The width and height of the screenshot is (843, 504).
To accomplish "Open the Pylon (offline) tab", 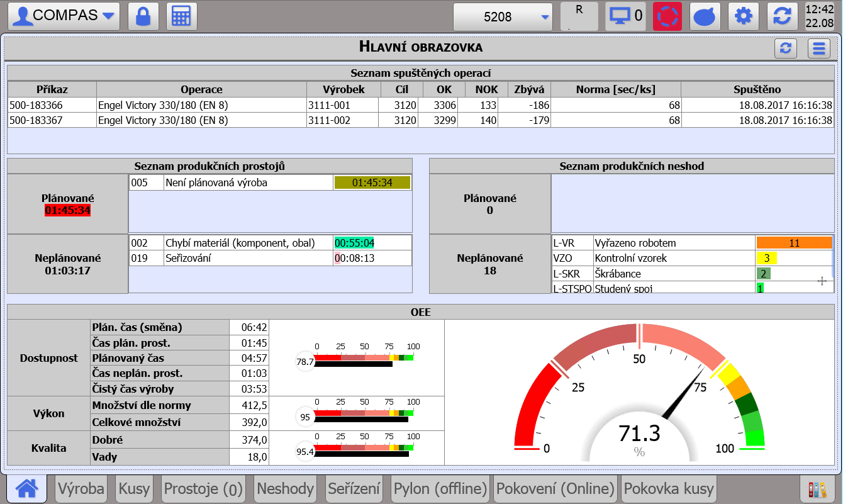I will tap(440, 488).
